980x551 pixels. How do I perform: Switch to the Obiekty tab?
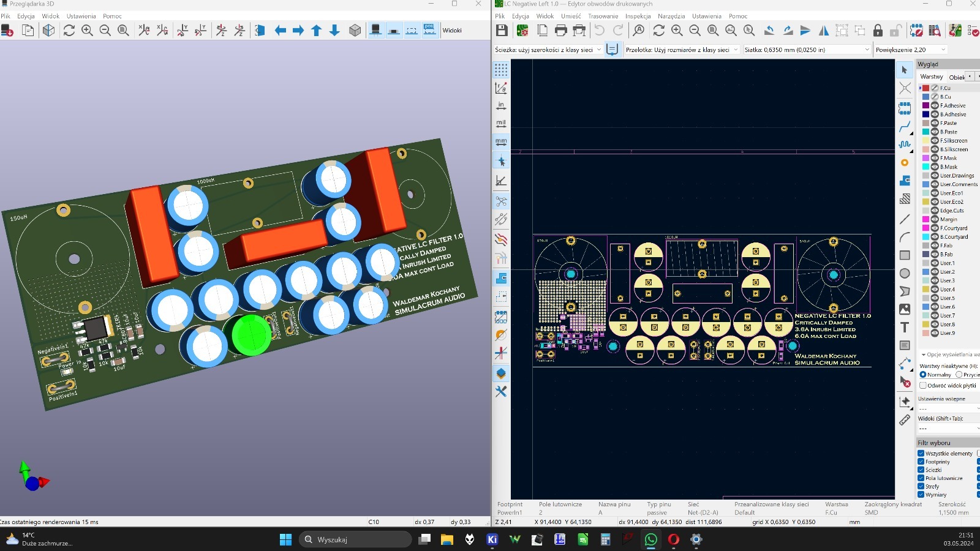pos(957,77)
